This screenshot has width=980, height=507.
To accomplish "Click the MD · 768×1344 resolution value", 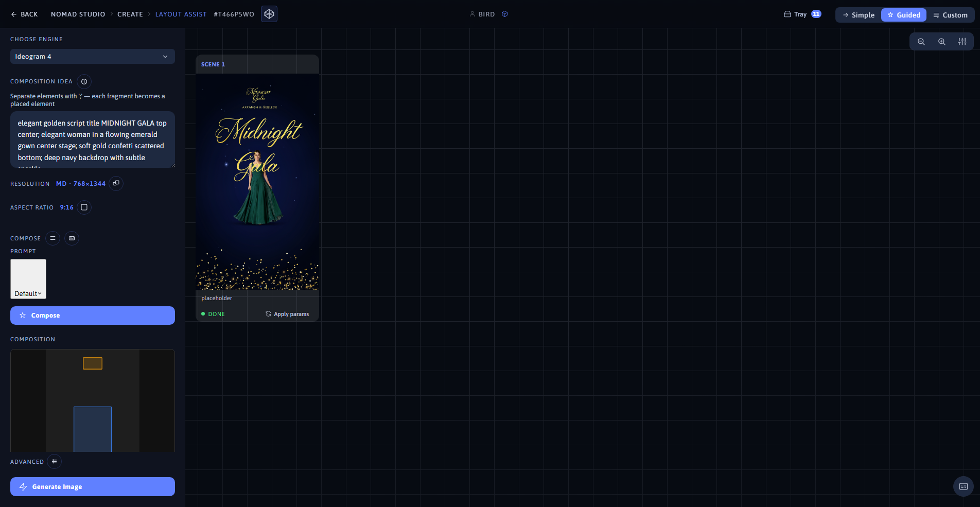I will click(81, 184).
